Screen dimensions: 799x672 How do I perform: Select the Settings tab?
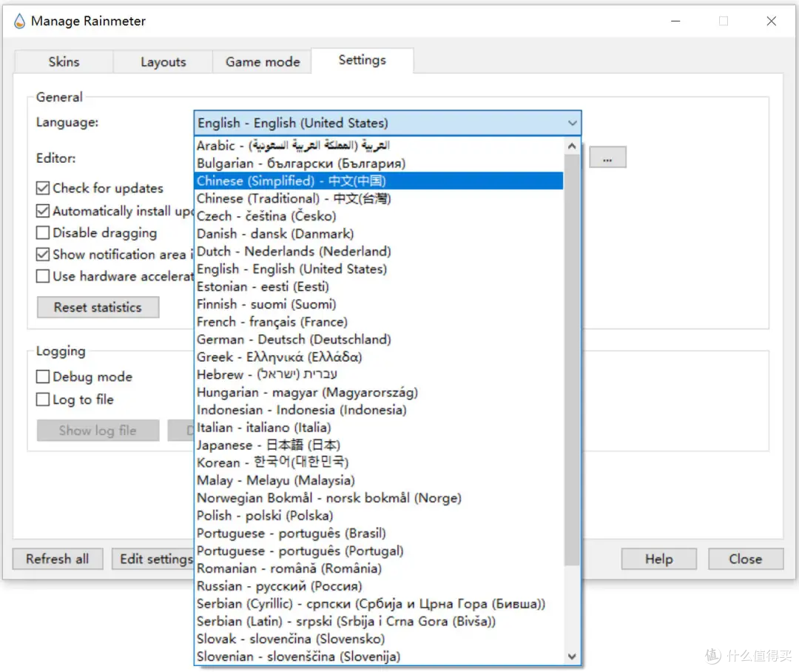tap(363, 60)
